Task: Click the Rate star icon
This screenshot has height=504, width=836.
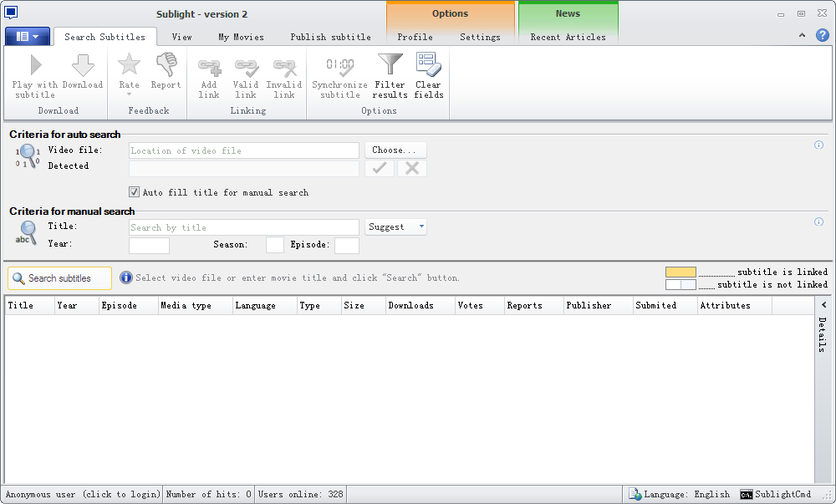Action: click(x=129, y=64)
